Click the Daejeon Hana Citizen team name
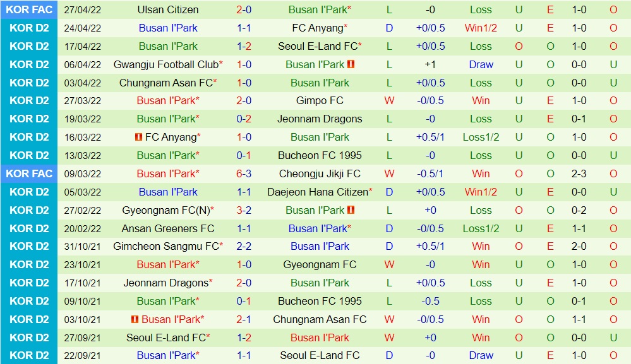Viewport: 631px width, 364px height. [317, 192]
